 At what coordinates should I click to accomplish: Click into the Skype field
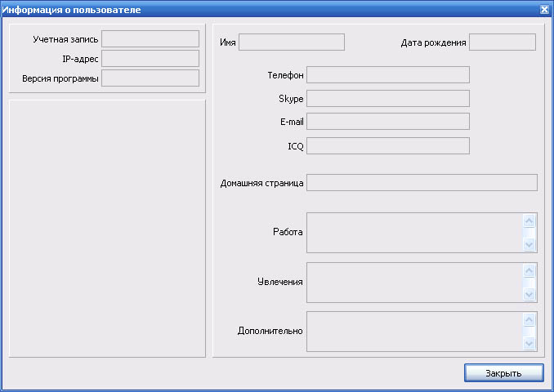click(387, 99)
